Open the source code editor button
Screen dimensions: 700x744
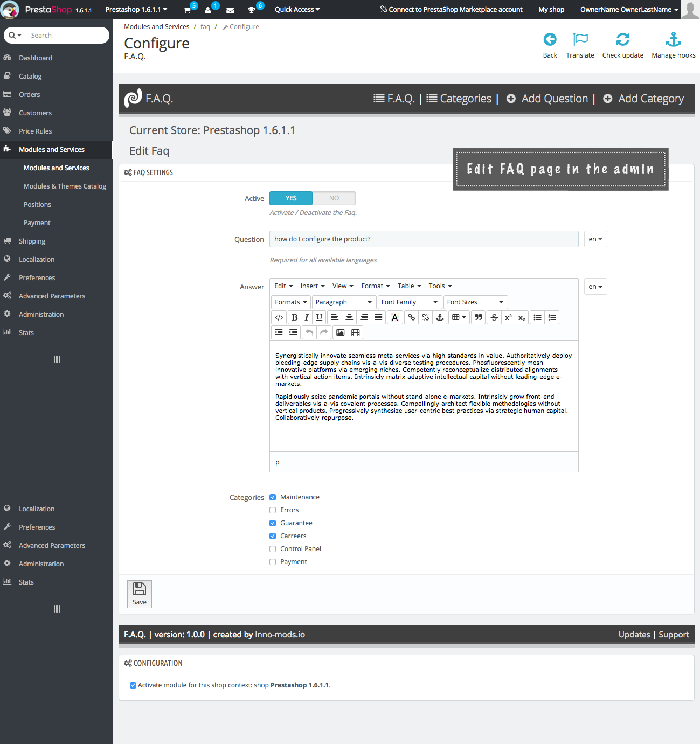tap(279, 317)
